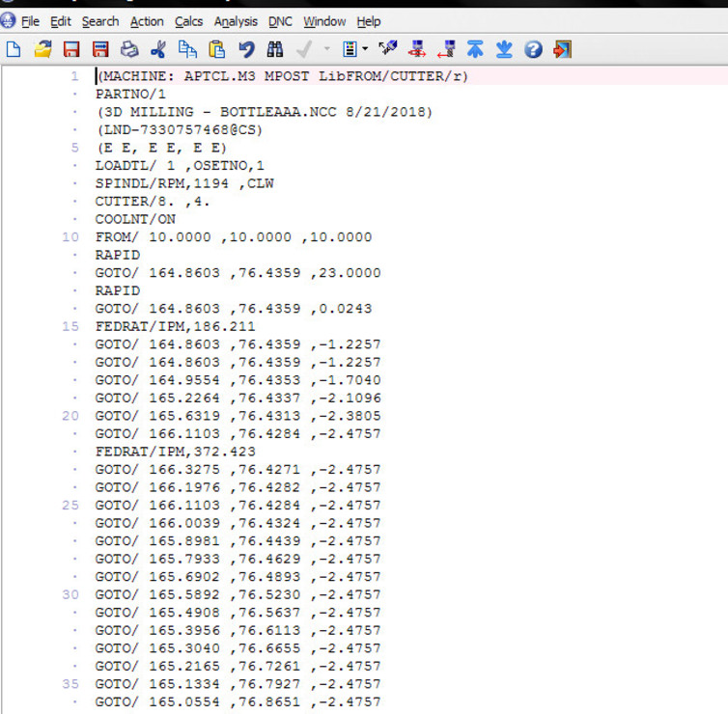The height and width of the screenshot is (714, 728).
Task: Open a file with the folder icon
Action: coord(42,49)
